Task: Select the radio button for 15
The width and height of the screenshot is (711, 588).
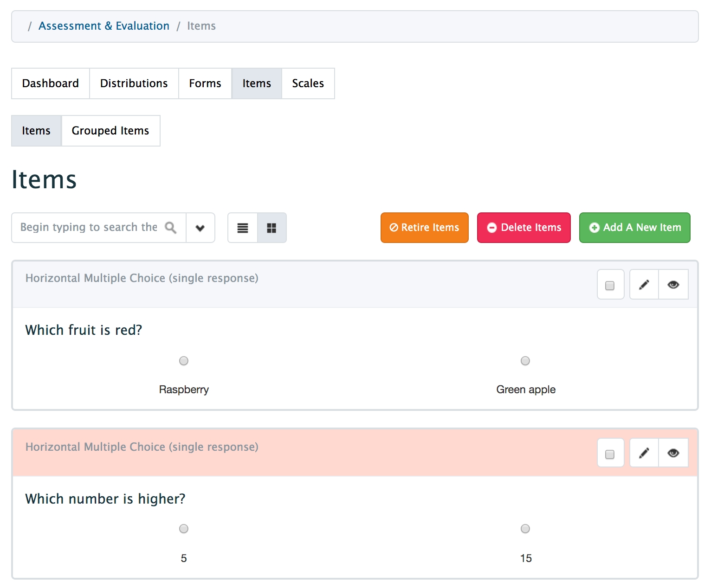Action: (525, 529)
